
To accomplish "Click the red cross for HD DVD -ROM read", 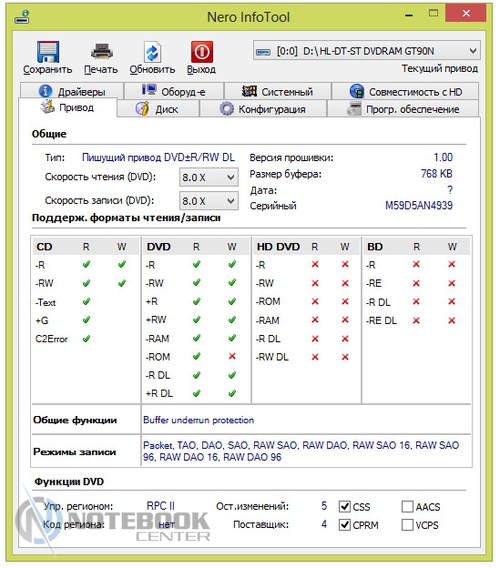I will pos(315,301).
